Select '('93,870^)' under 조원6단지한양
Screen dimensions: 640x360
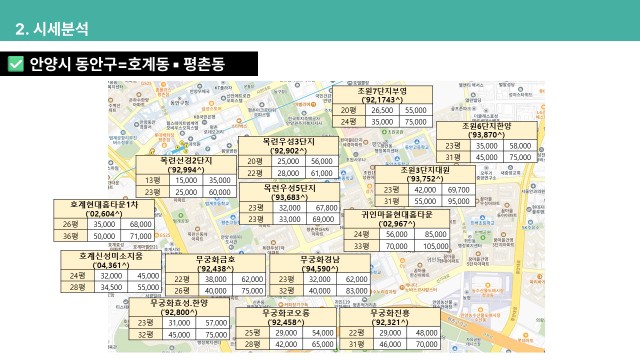pyautogui.click(x=487, y=135)
